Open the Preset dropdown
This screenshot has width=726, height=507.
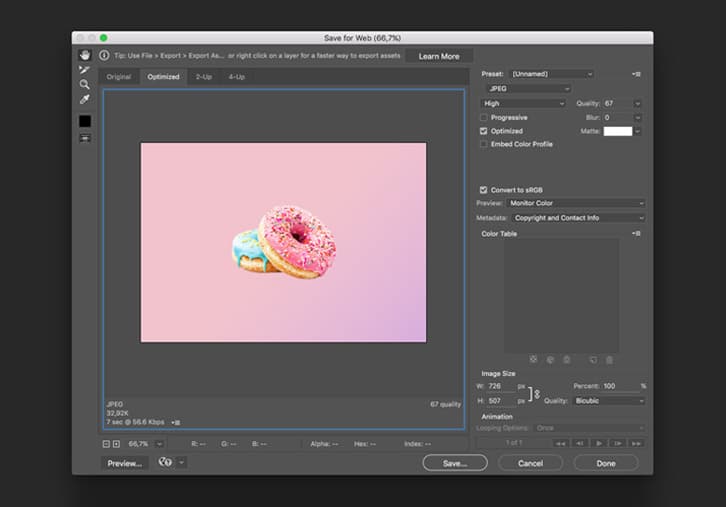(x=551, y=74)
